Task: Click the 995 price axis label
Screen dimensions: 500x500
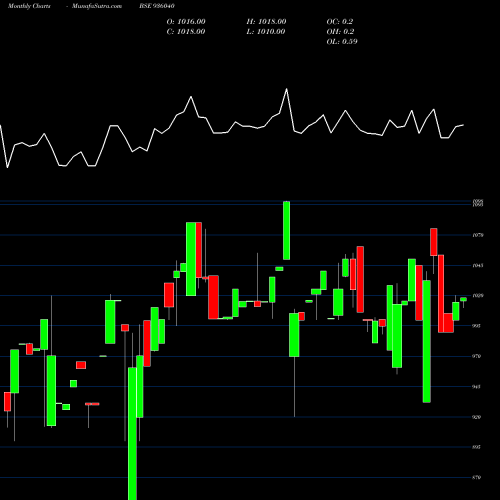Action: [x=477, y=326]
